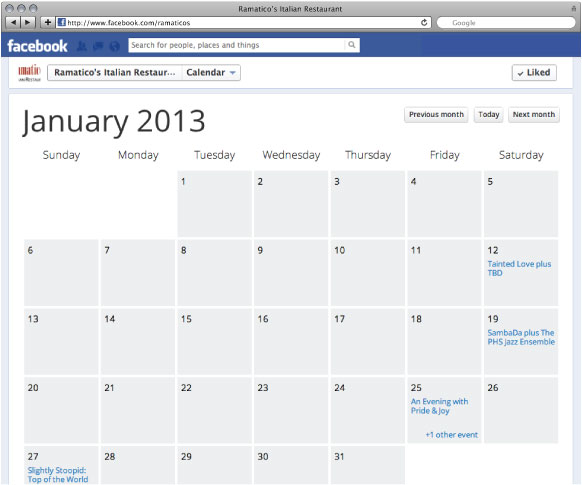Click the browser back arrow icon
Screen dimensions: 582x485
[14, 22]
